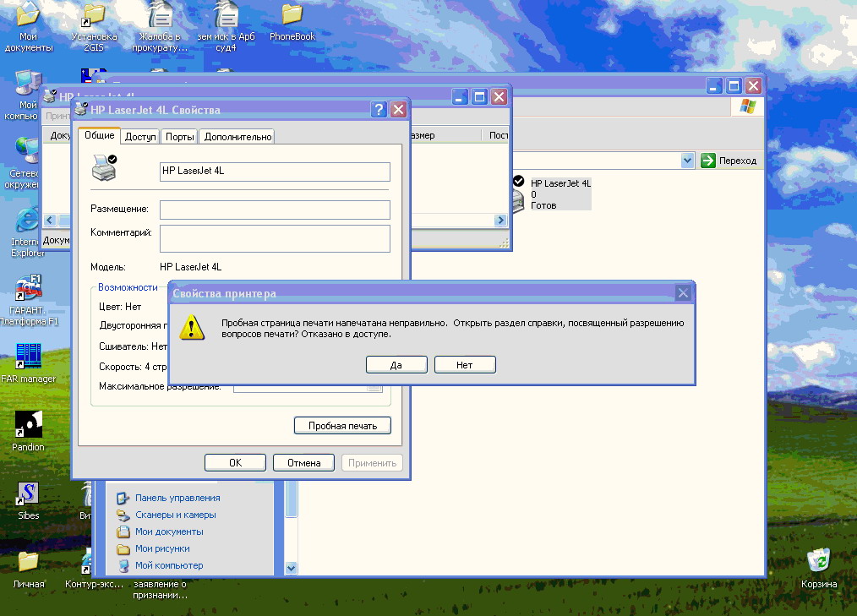Launch FAR manager from the desktop

pos(29,363)
